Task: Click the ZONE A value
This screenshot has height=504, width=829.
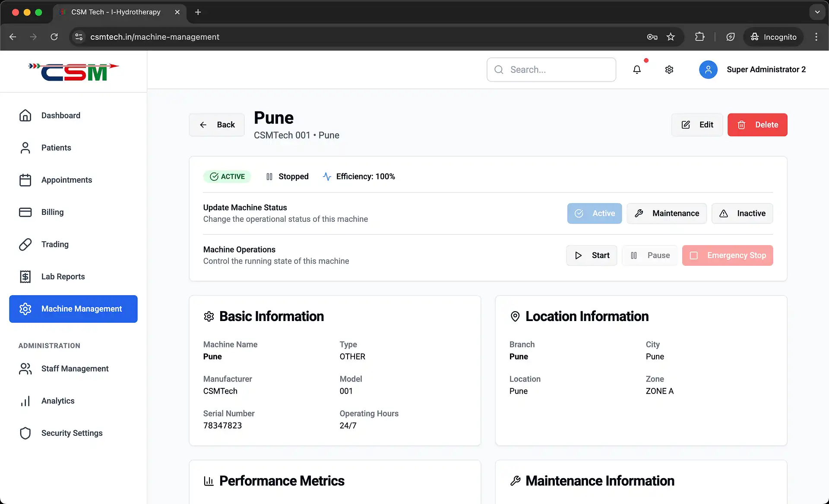Action: 660,391
